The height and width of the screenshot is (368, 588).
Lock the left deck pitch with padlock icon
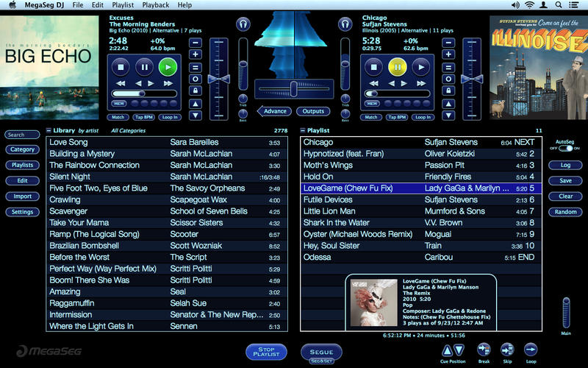click(x=195, y=91)
